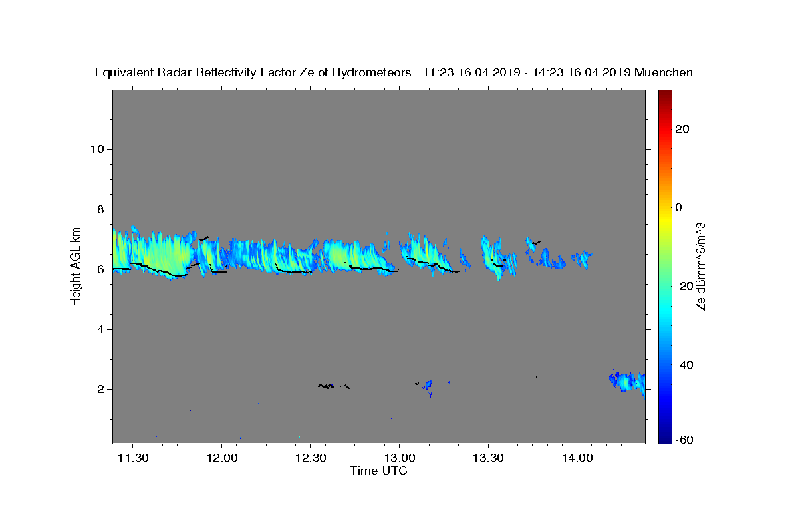Click the small blue echo near 13:10 at 2 km
This screenshot has width=798, height=532.
428,385
